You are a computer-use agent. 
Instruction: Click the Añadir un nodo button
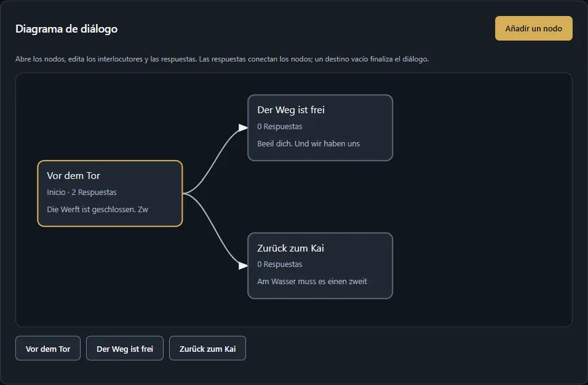(533, 28)
